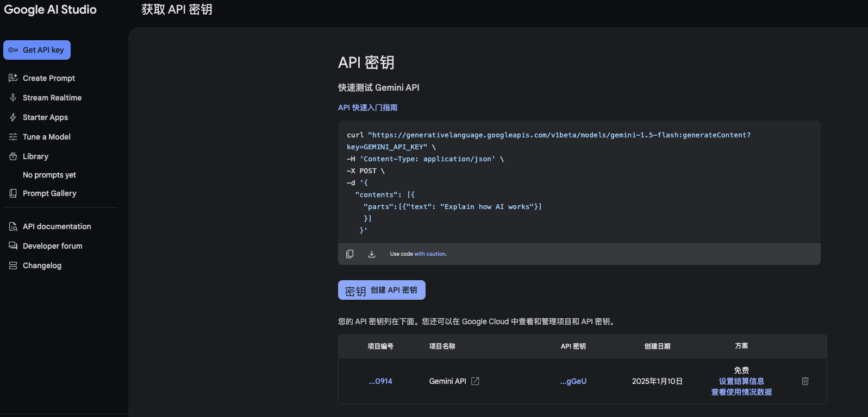Image resolution: width=868 pixels, height=417 pixels.
Task: Click the 免费 plan label
Action: coord(741,370)
